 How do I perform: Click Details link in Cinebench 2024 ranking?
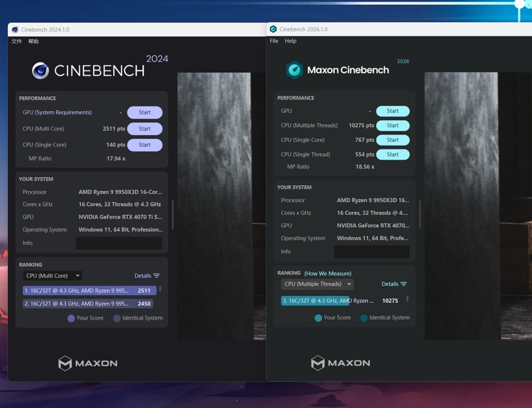(143, 276)
